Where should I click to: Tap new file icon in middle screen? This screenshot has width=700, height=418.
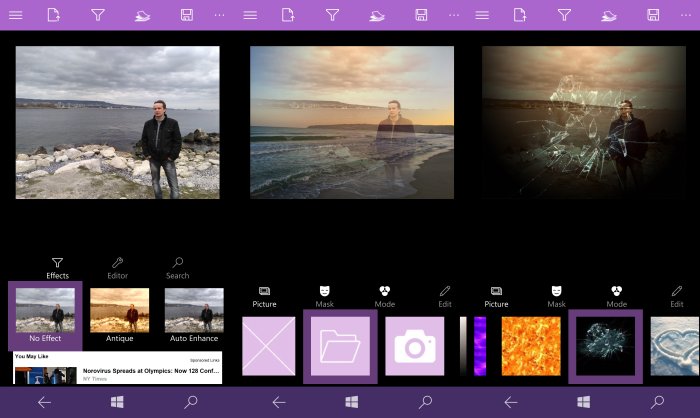click(288, 15)
